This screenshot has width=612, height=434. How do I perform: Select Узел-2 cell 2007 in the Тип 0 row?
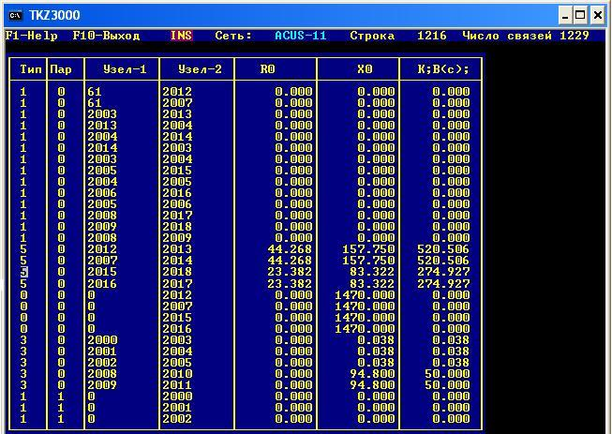coord(177,306)
